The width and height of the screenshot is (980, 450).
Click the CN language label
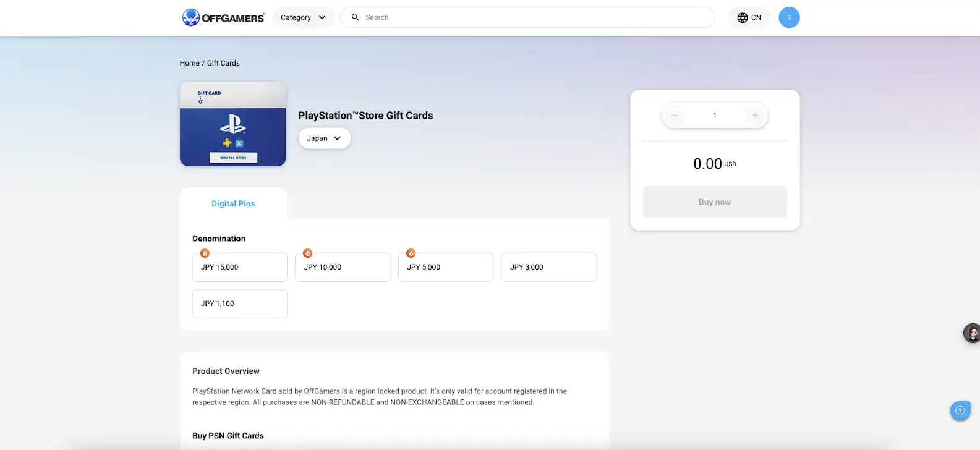coord(756,17)
